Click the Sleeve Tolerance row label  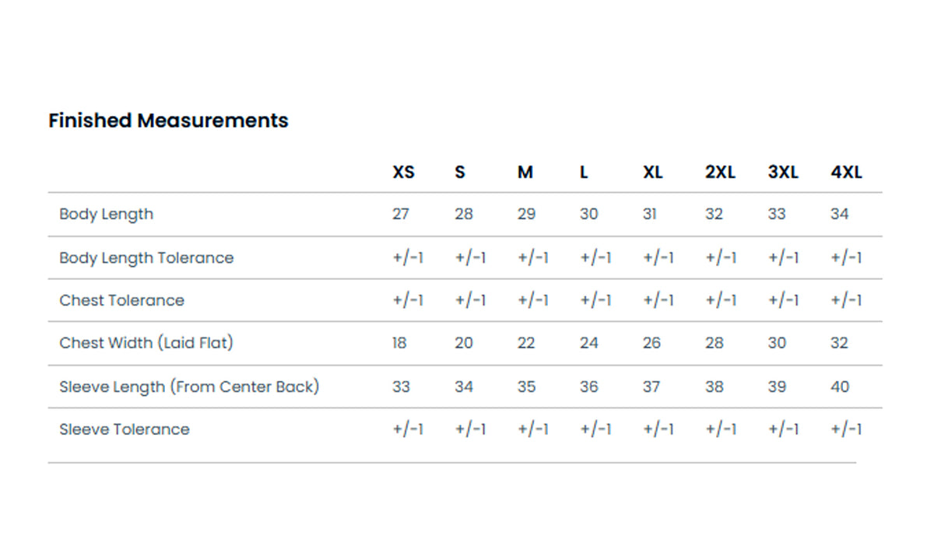pyautogui.click(x=125, y=429)
